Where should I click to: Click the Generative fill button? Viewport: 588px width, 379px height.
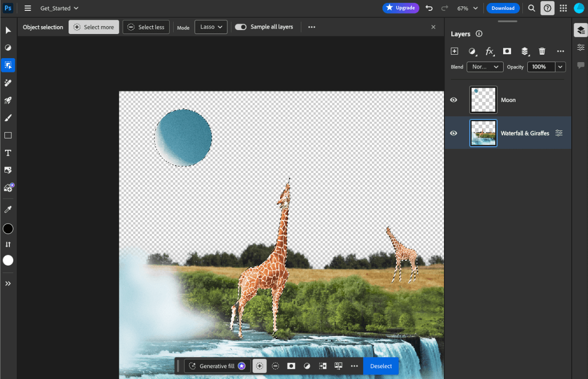(x=216, y=366)
